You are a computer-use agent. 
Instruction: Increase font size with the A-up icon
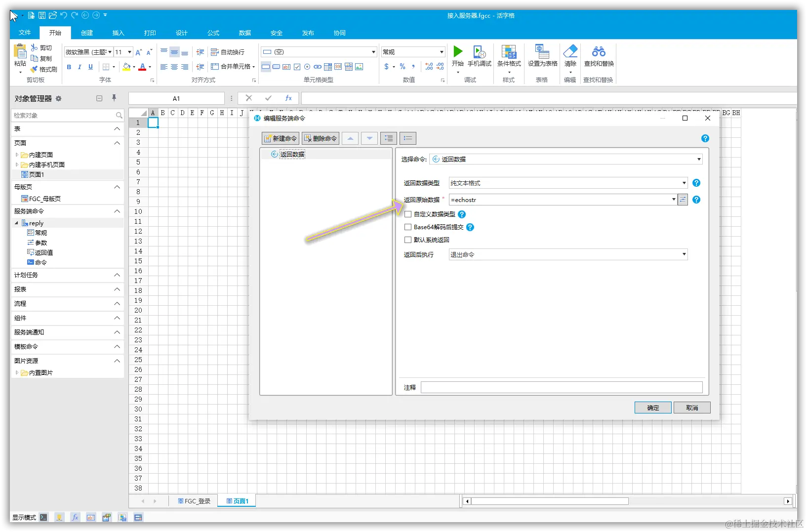tap(139, 52)
